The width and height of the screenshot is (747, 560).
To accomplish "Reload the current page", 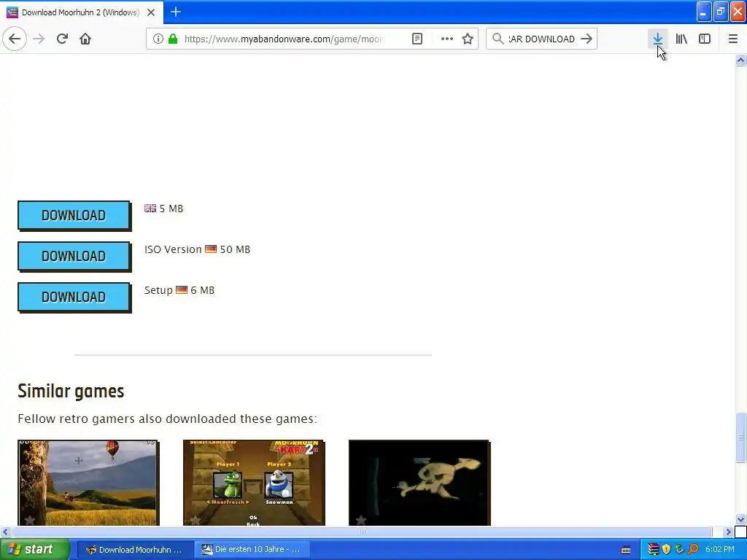I will [62, 39].
